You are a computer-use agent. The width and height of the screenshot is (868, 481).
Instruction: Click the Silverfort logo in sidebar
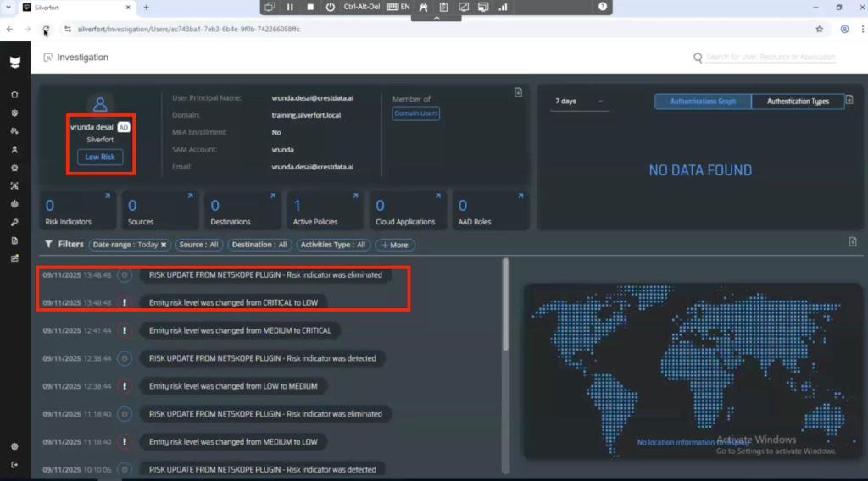[15, 62]
